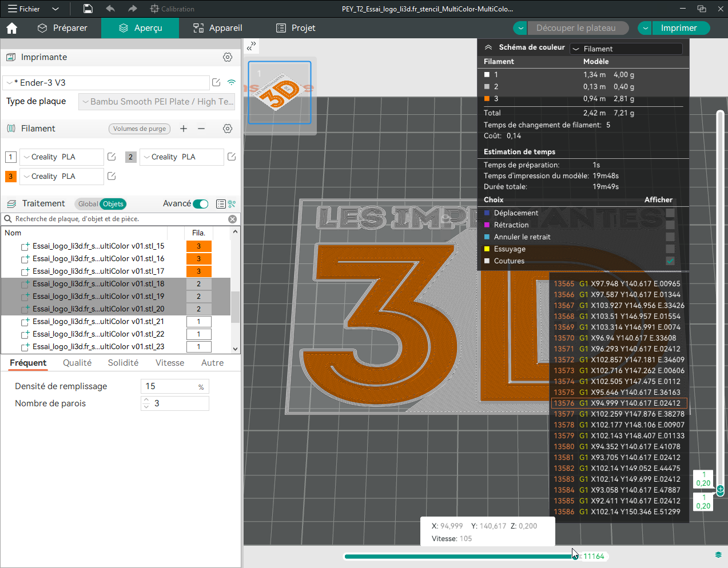Remove a filament with minus icon
This screenshot has height=568, width=728.
[x=201, y=129]
